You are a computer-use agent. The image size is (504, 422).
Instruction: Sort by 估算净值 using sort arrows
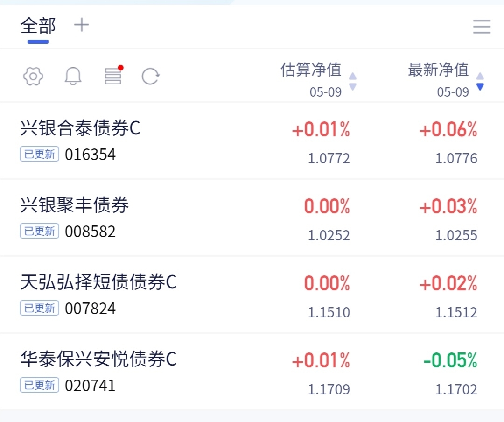tap(353, 81)
